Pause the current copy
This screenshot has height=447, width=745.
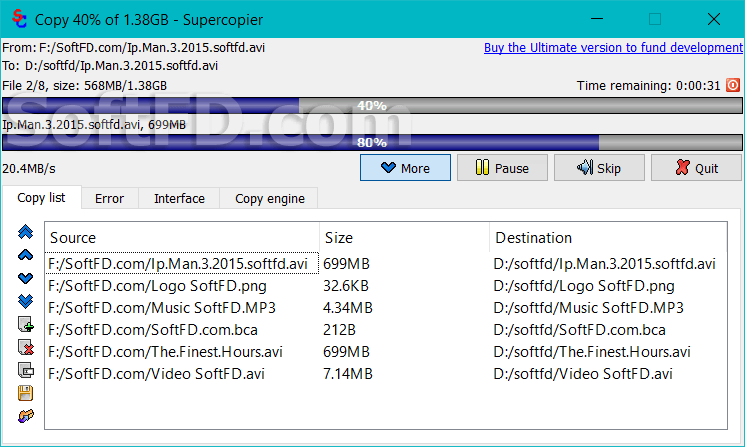click(x=502, y=168)
